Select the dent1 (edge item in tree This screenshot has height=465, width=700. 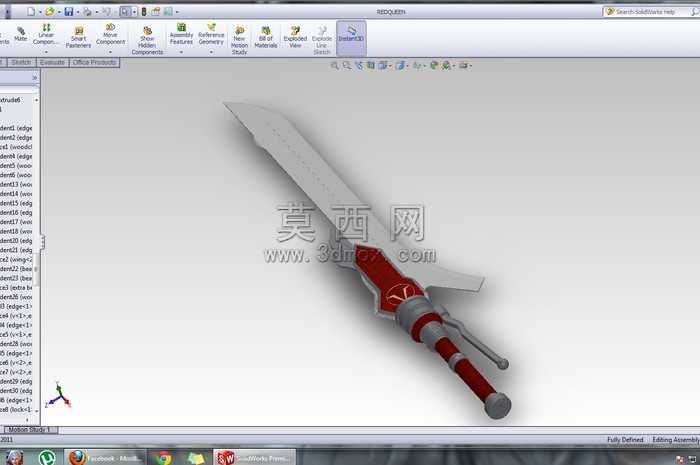coord(16,128)
